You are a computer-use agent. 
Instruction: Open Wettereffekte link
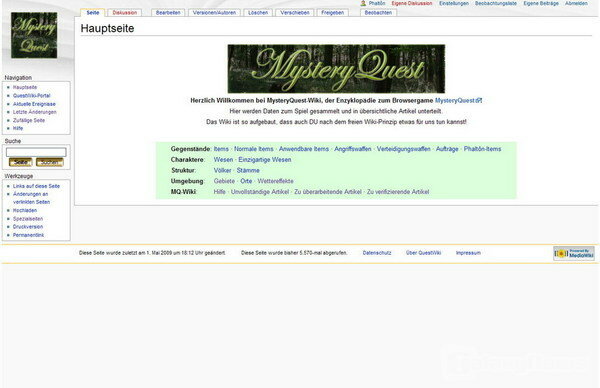pos(276,181)
